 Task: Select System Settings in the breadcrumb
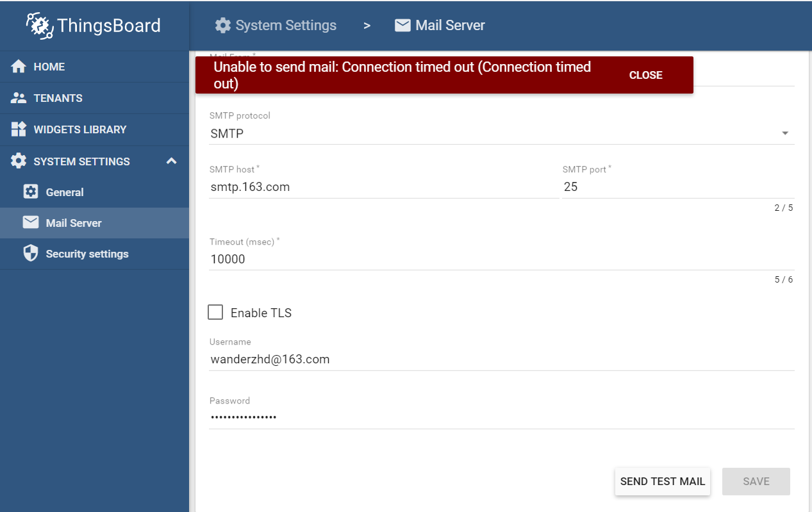click(x=282, y=25)
